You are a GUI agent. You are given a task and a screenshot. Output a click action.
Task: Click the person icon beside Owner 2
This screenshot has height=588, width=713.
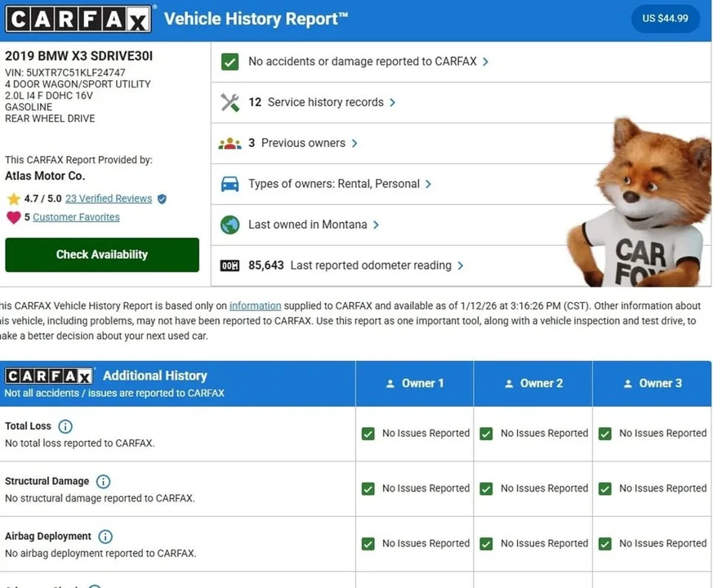(x=510, y=384)
